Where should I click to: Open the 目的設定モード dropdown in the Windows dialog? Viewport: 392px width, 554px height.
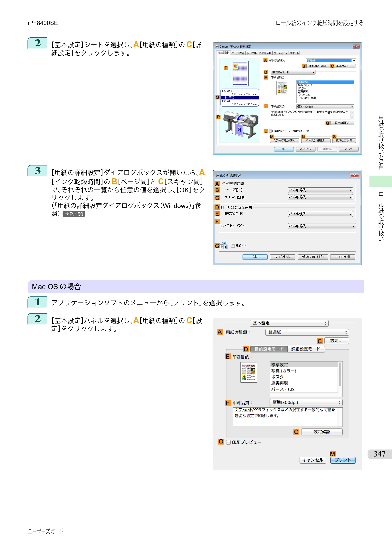tap(293, 72)
